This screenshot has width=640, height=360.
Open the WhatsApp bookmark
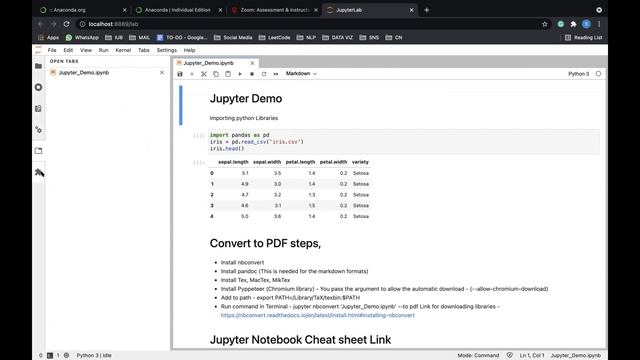(82, 38)
